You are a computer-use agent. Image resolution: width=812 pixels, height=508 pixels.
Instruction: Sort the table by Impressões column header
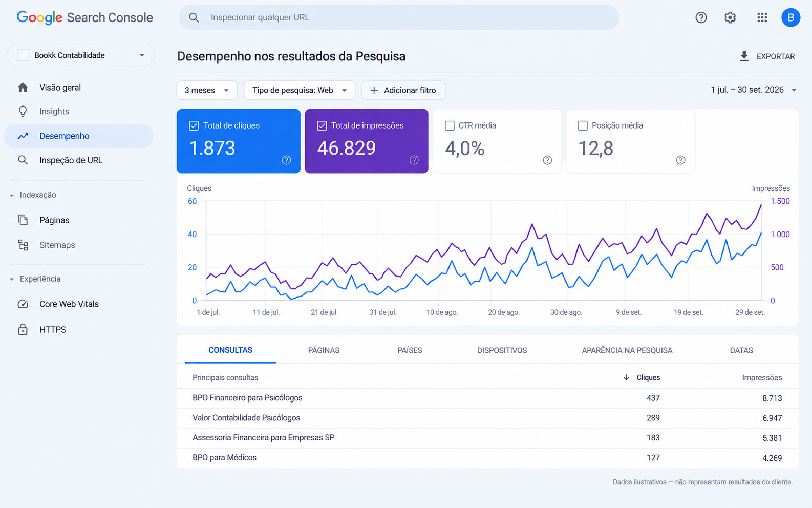click(x=762, y=377)
